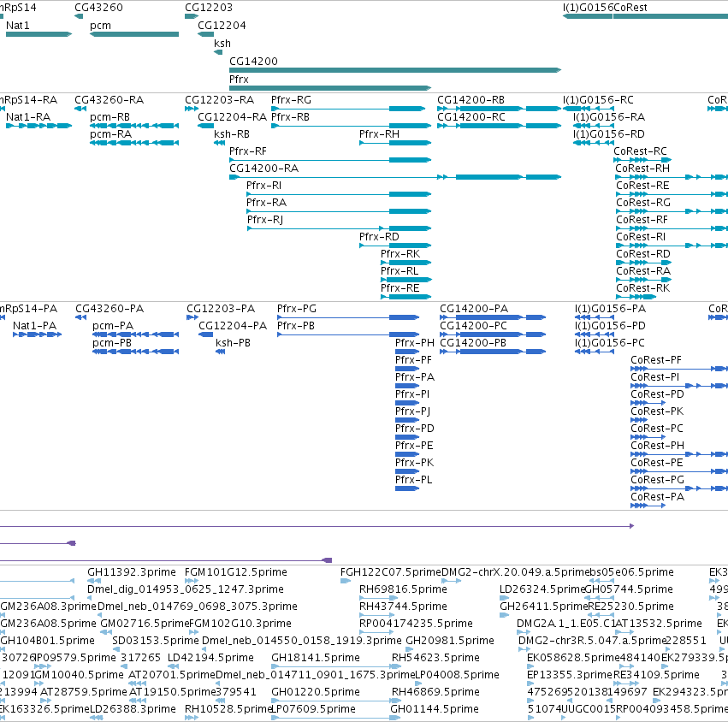Viewport: 728px width, 722px height.
Task: Click transcript pcm-RB
Action: (134, 126)
